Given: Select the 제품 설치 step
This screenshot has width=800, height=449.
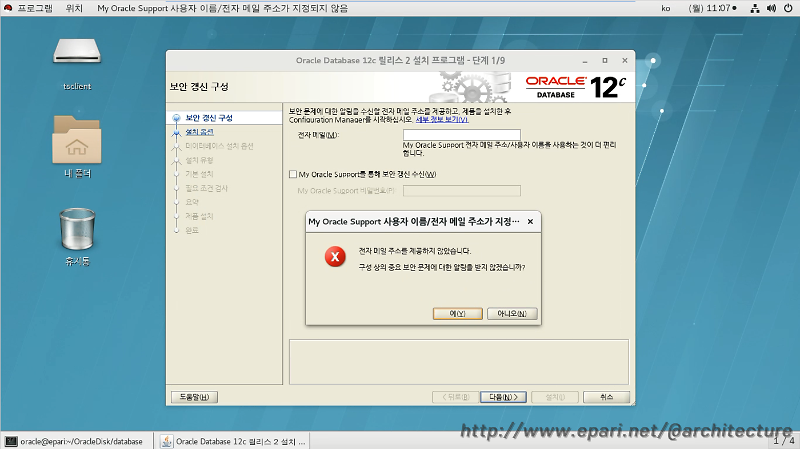Looking at the screenshot, I should click(199, 216).
